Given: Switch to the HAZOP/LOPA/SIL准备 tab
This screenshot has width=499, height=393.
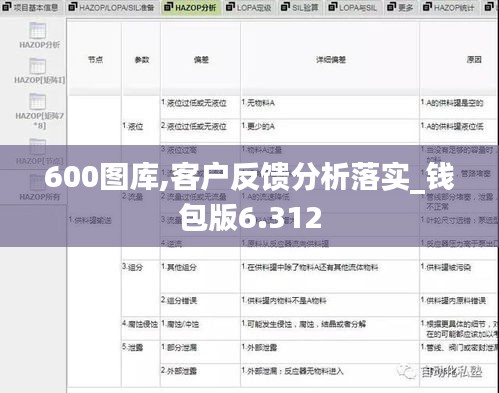Looking at the screenshot, I should click(x=111, y=7).
